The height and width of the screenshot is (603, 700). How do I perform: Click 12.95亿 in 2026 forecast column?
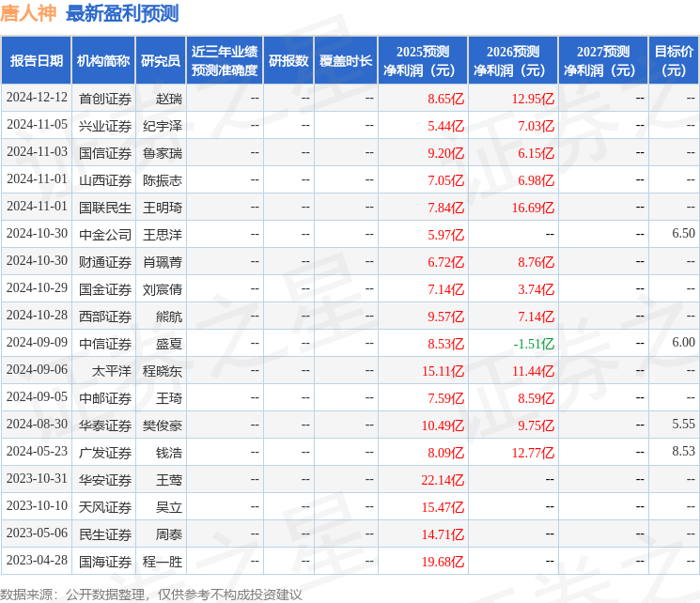533,99
